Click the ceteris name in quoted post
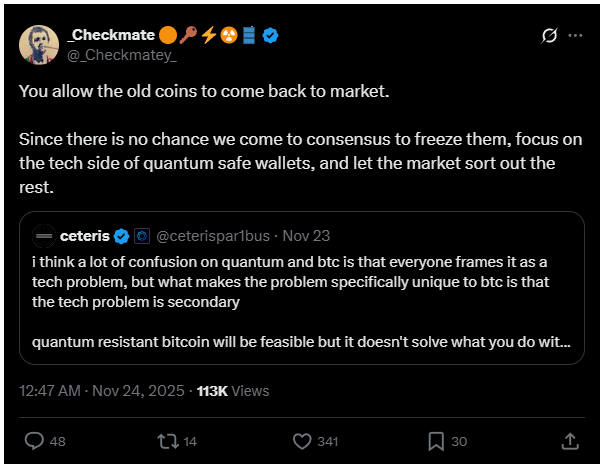 85,236
